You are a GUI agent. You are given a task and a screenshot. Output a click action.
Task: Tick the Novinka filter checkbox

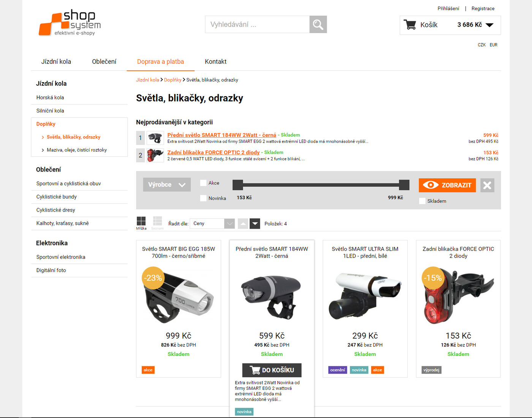coord(203,198)
